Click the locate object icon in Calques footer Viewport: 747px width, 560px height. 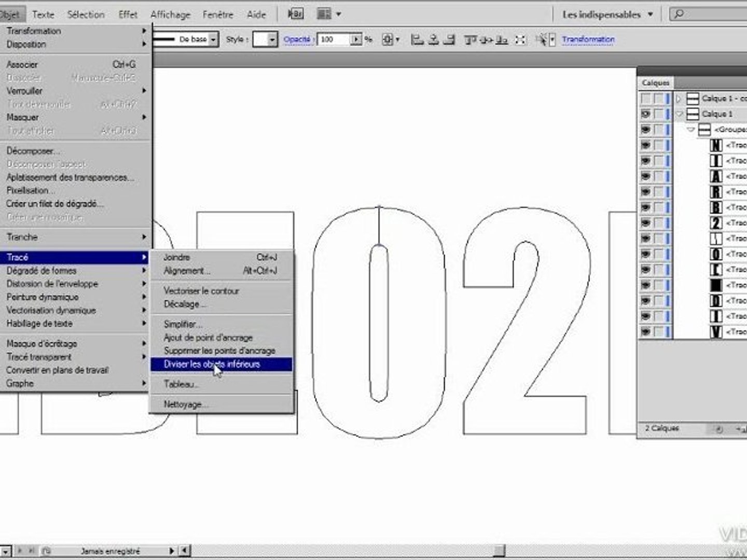click(719, 429)
